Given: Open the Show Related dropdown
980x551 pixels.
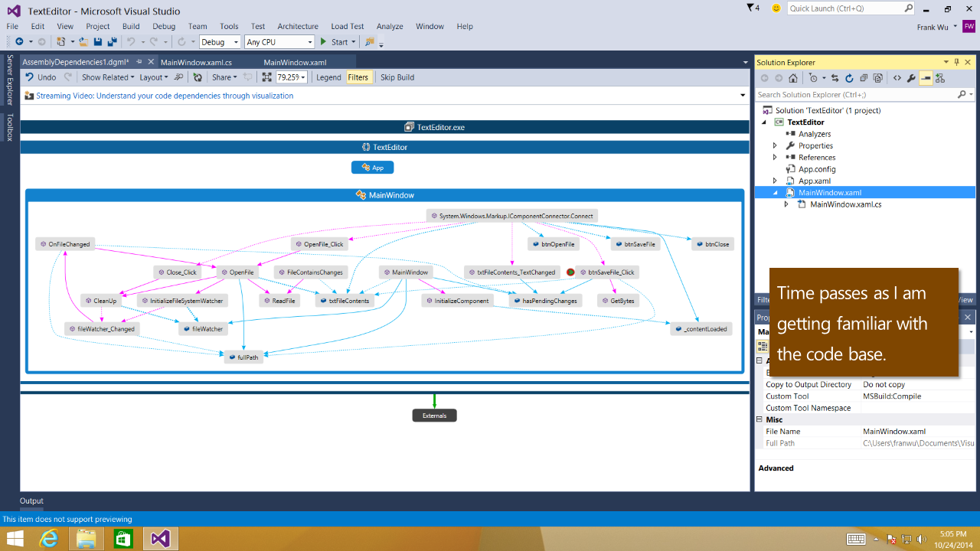Looking at the screenshot, I should pos(107,77).
